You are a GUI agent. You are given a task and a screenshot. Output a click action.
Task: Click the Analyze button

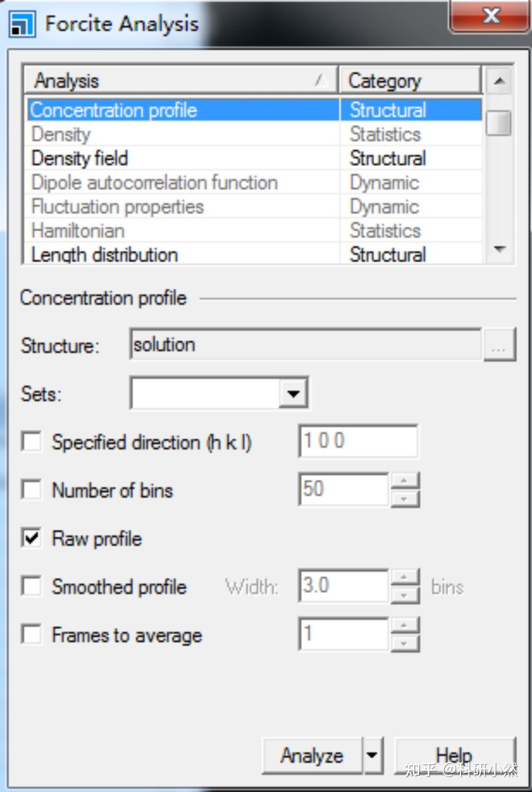pos(312,755)
